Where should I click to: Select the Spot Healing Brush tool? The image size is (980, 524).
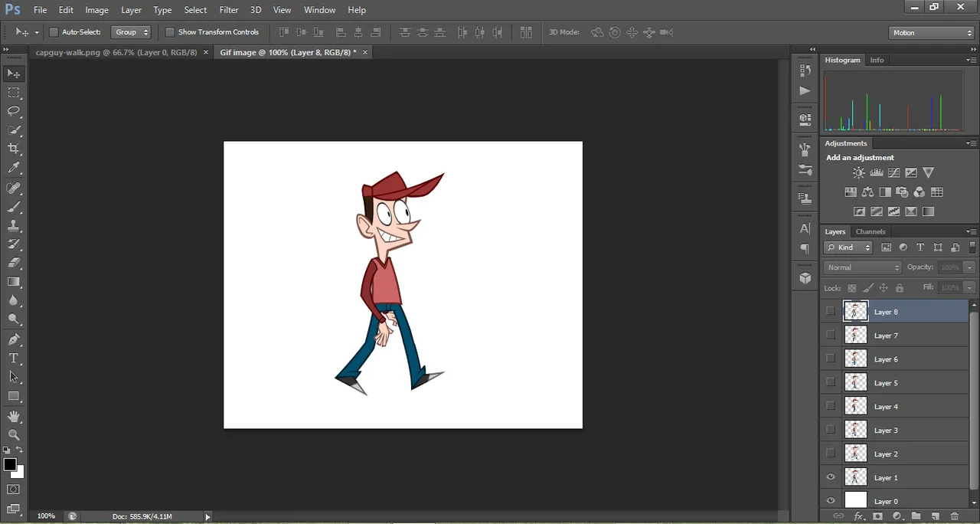pyautogui.click(x=14, y=188)
